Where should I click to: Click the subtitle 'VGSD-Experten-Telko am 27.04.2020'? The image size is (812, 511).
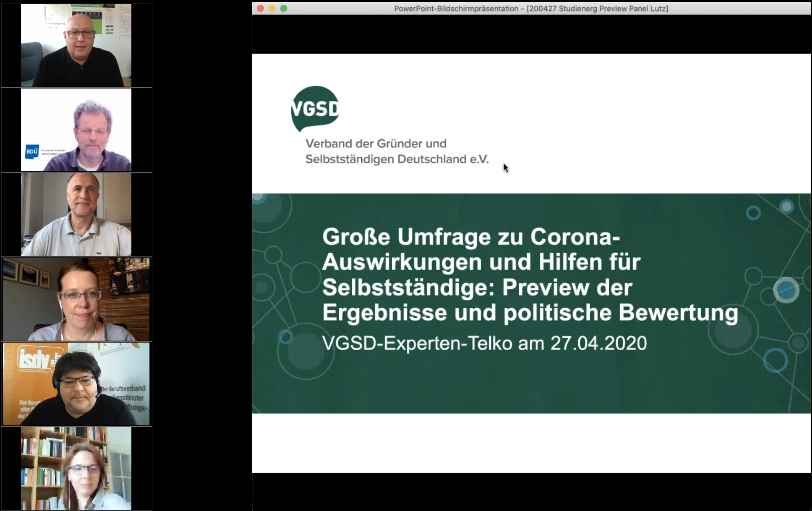485,343
